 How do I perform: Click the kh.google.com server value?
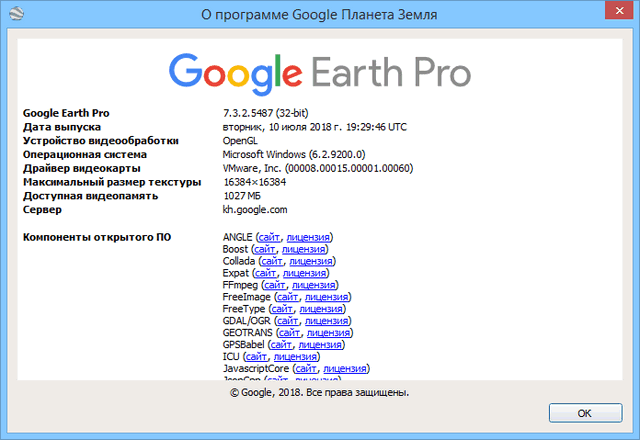[x=255, y=210]
